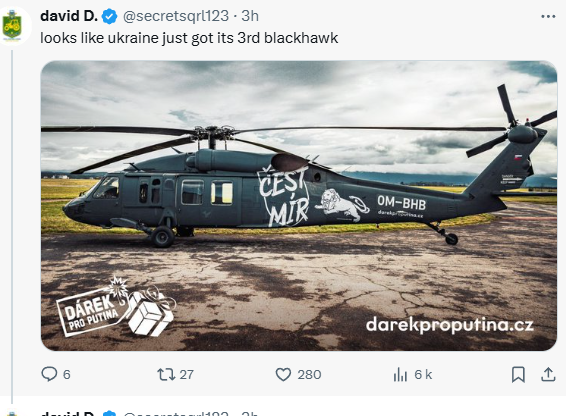Bookmark the blackhawk tweet

[518, 374]
